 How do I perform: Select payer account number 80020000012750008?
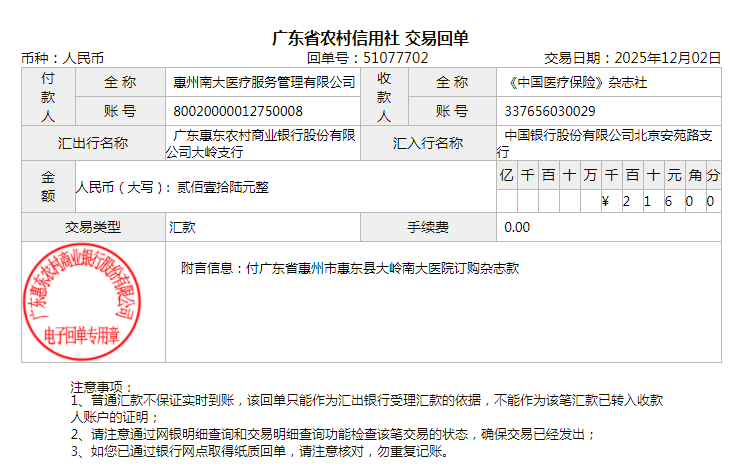pos(238,111)
